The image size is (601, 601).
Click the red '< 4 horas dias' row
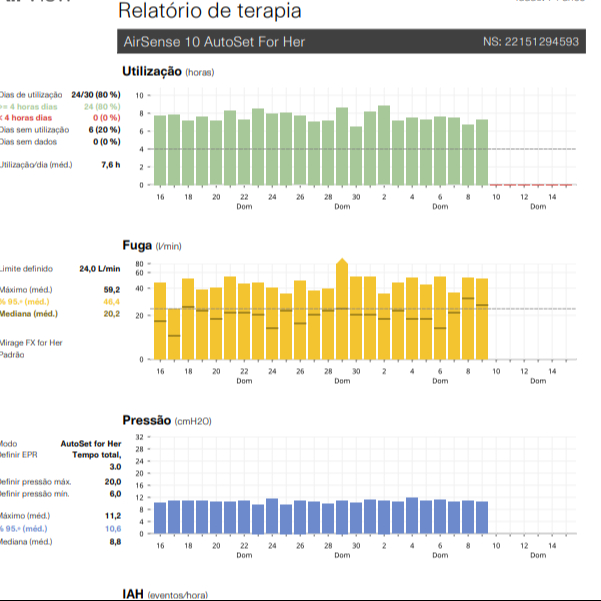pos(60,118)
